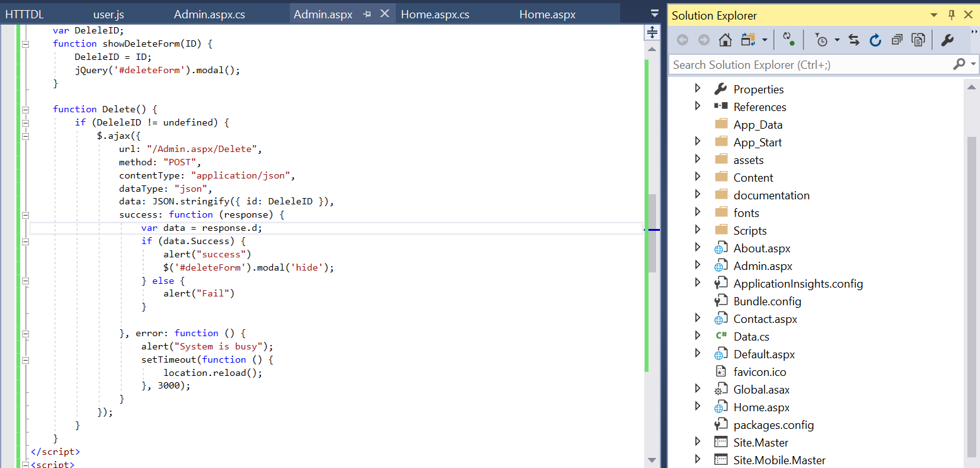Expand the Admin.aspx tree node
The image size is (980, 468).
click(697, 266)
